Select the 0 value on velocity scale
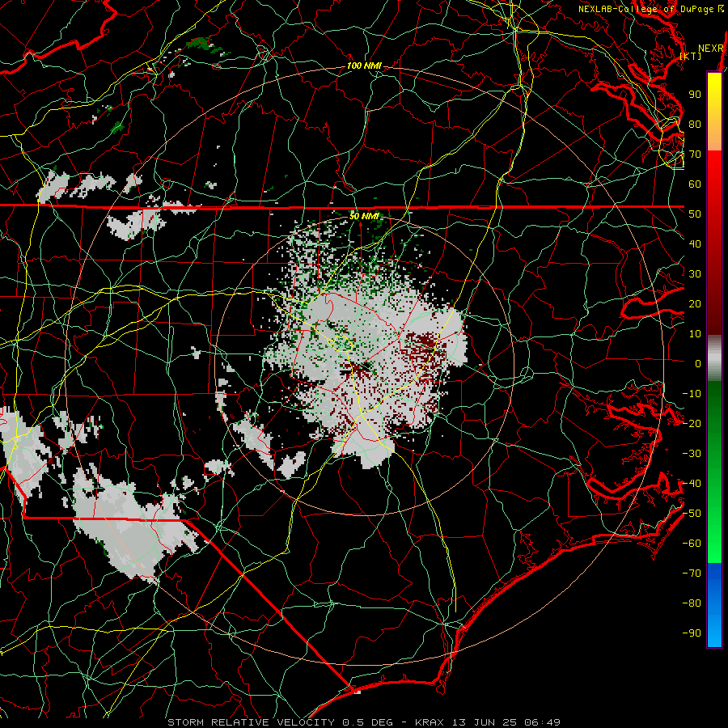Screen dimensions: 728x728 (698, 364)
